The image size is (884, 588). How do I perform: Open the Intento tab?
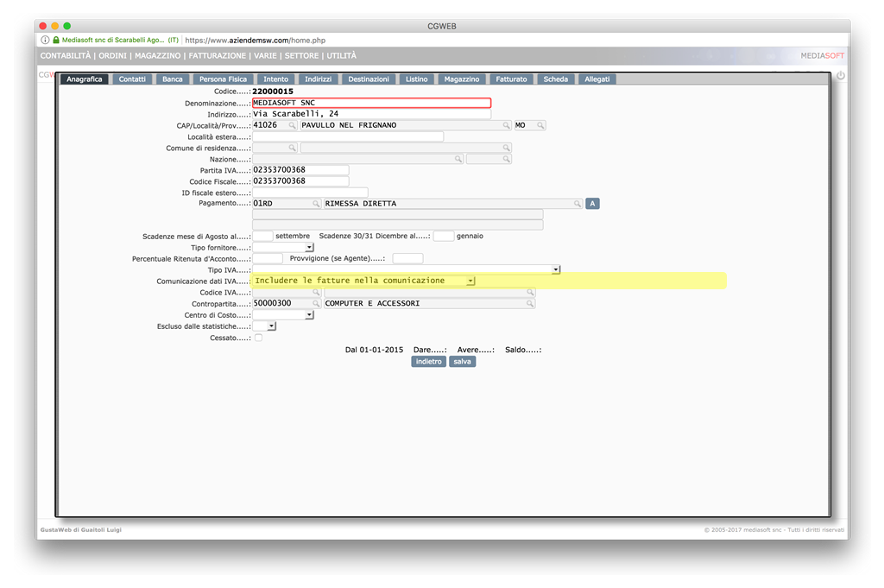(x=275, y=79)
